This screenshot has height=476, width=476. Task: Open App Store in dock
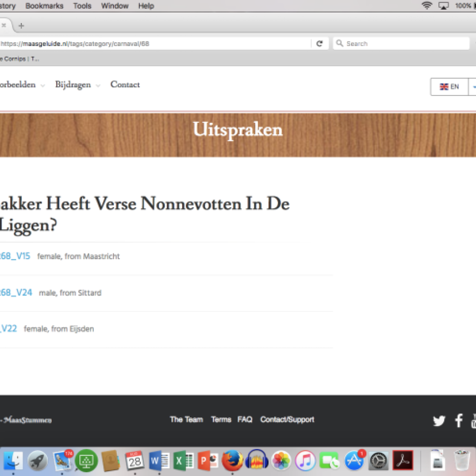pos(354,460)
